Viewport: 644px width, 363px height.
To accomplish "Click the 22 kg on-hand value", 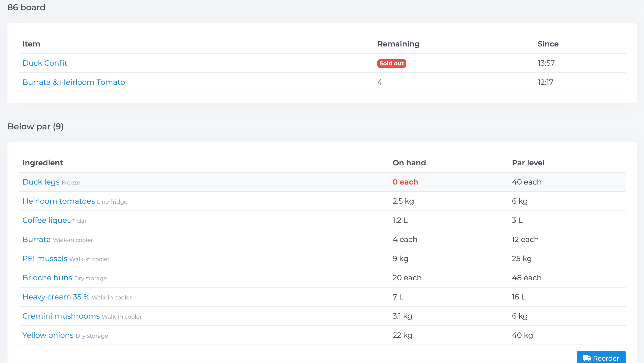I will [402, 335].
